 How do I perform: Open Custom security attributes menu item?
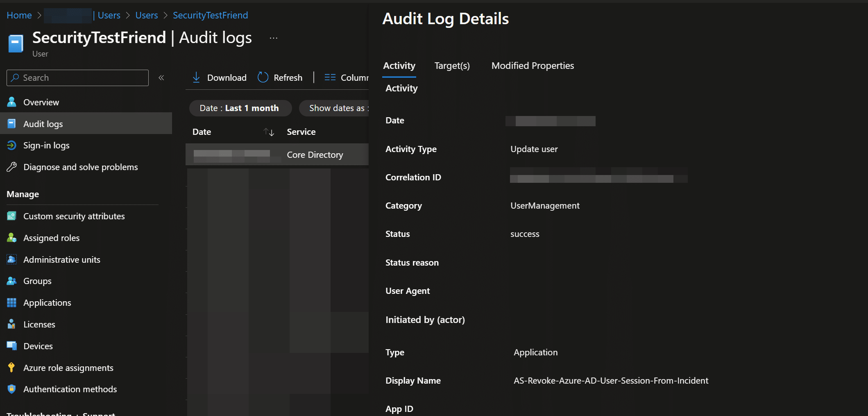coord(74,216)
